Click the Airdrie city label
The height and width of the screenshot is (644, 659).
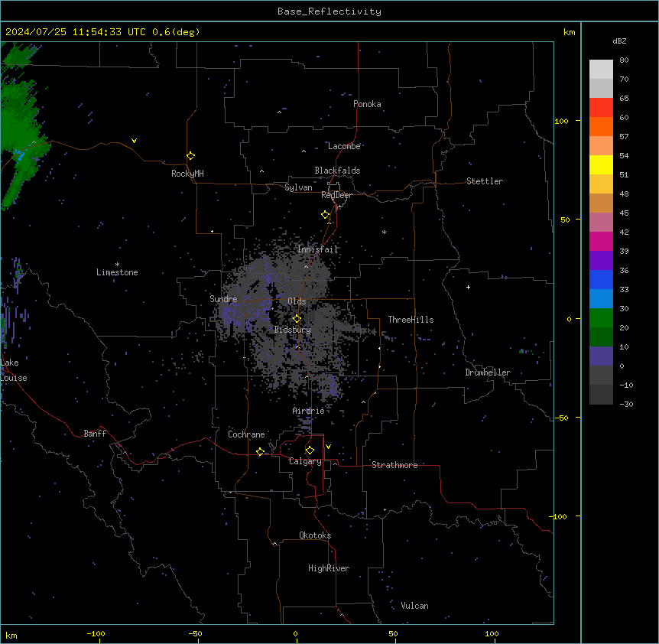(308, 411)
